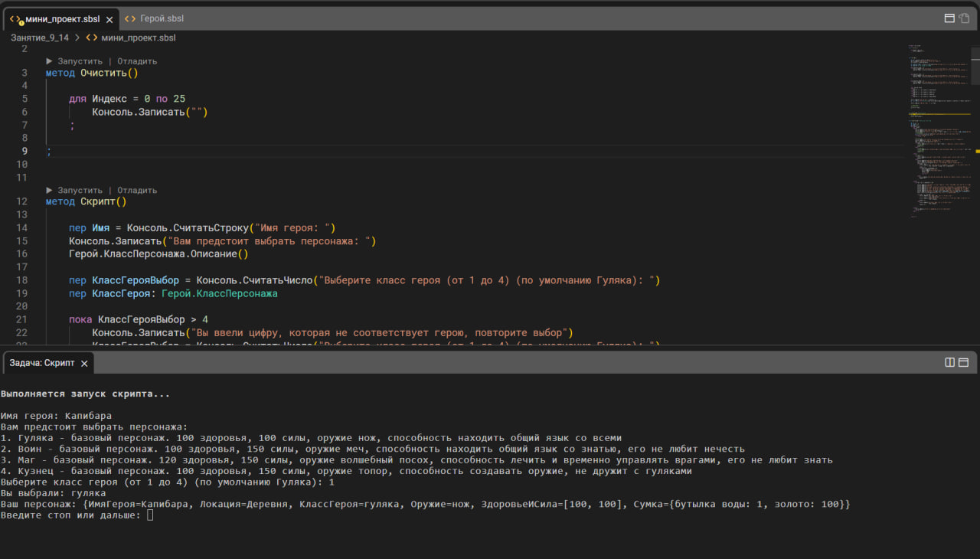This screenshot has width=980, height=559.
Task: Click the '4. Кузнец' terminal output line
Action: pyautogui.click(x=346, y=471)
